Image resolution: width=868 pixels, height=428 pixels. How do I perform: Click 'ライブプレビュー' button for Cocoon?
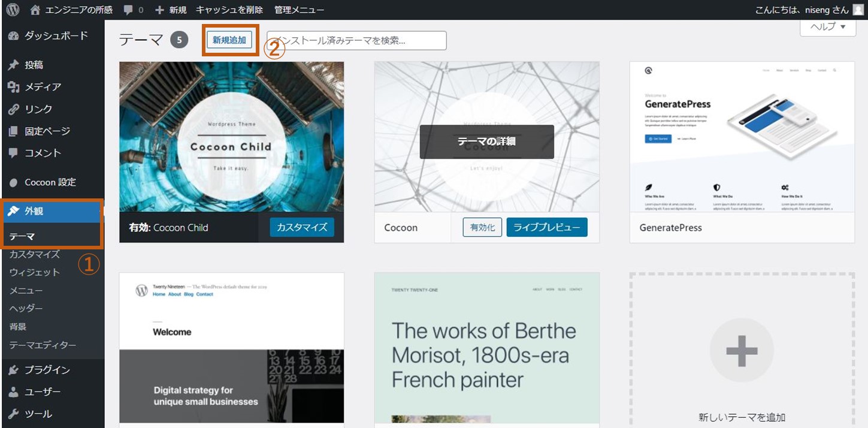[547, 227]
